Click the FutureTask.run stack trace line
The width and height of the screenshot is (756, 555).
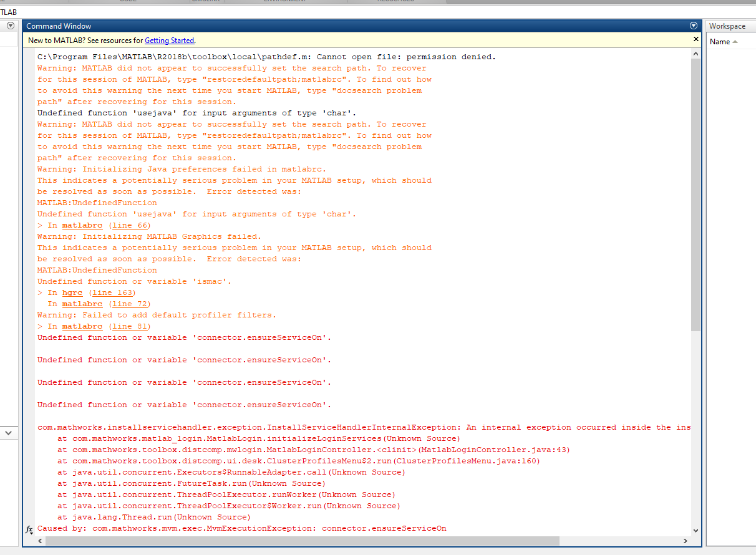(191, 483)
